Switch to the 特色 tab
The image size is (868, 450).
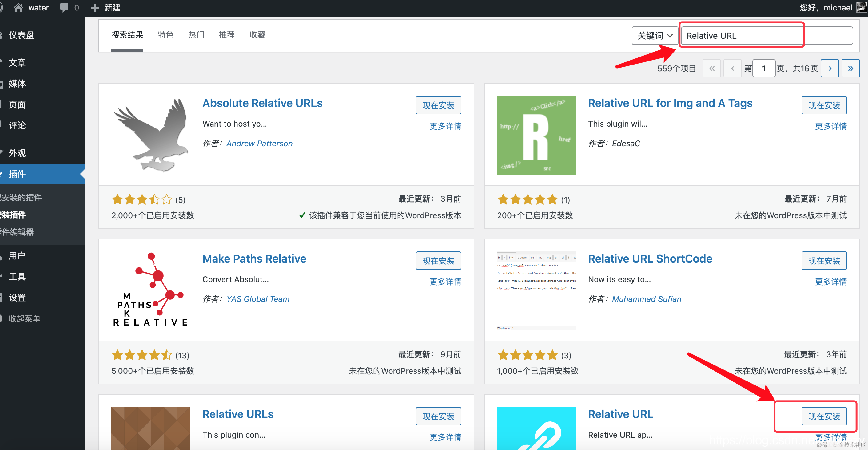165,35
